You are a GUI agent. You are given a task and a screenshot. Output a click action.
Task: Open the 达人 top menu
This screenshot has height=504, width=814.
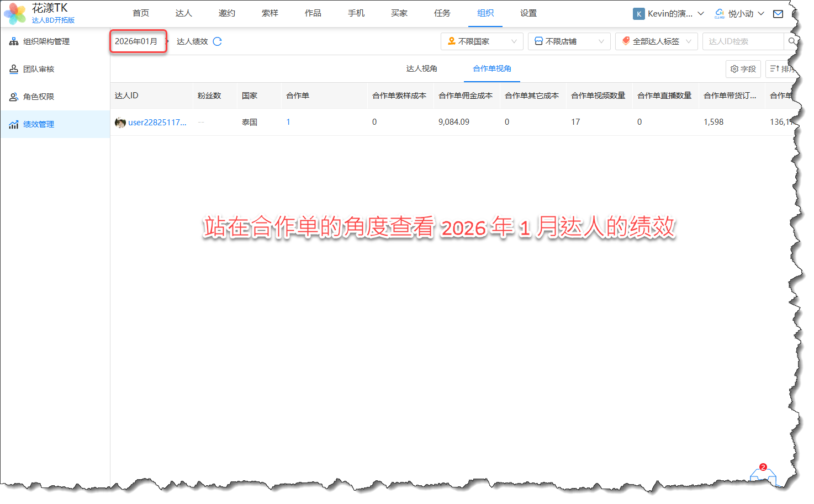point(183,13)
